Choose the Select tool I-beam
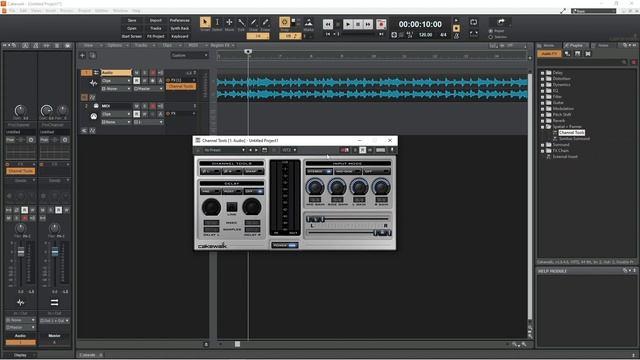 click(217, 22)
